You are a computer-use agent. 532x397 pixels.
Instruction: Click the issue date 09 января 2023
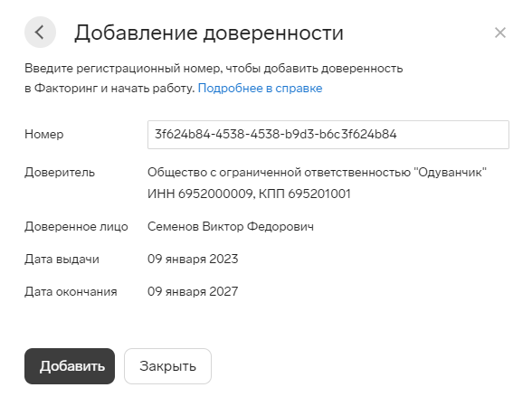[x=193, y=259]
